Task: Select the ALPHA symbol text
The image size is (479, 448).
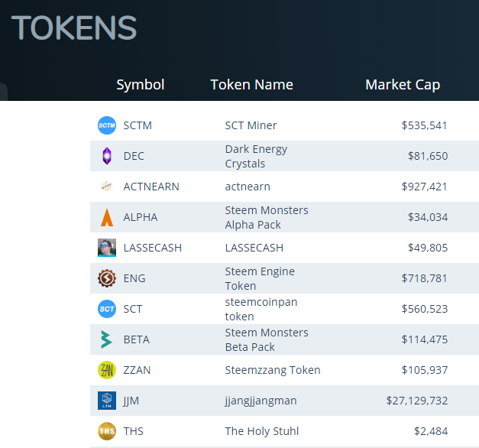Action: point(141,217)
